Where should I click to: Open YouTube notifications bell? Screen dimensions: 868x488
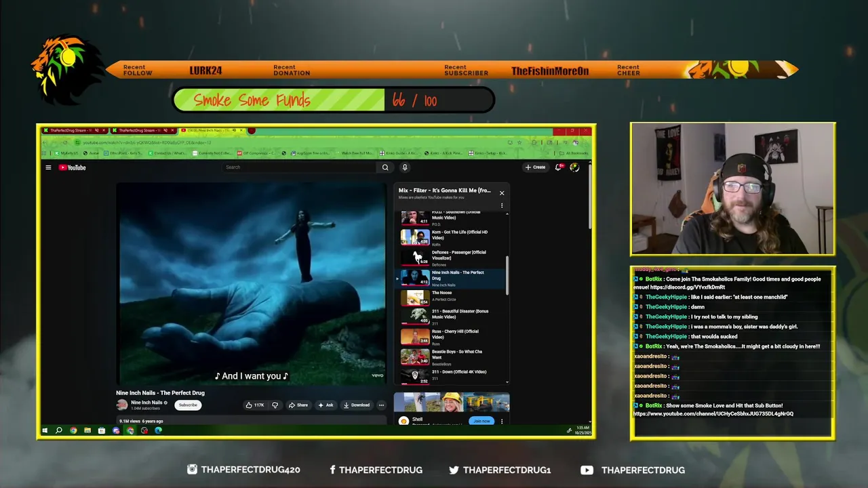coord(559,167)
